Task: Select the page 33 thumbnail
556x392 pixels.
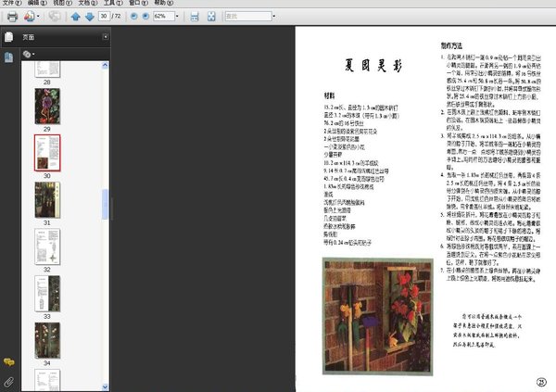Action: (47, 294)
